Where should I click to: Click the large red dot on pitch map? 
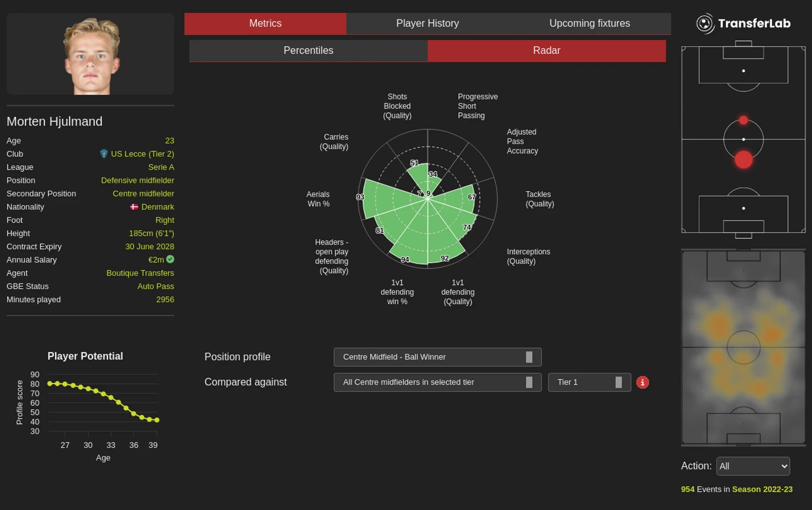(x=743, y=160)
